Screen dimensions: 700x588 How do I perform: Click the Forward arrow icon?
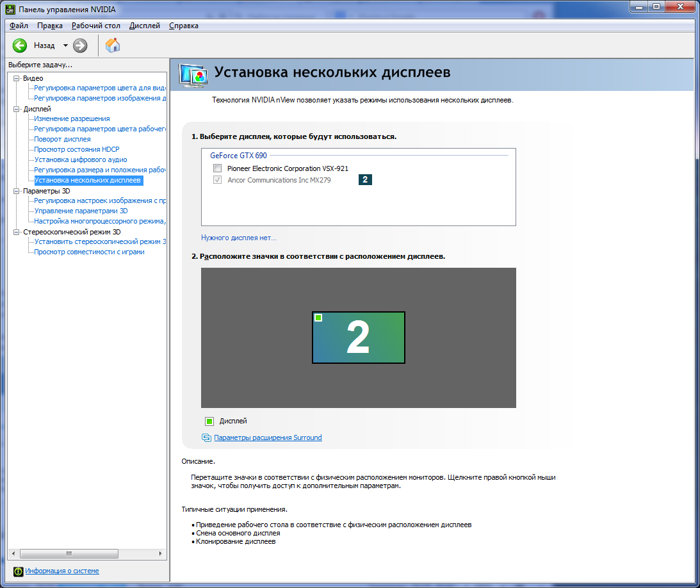[80, 45]
